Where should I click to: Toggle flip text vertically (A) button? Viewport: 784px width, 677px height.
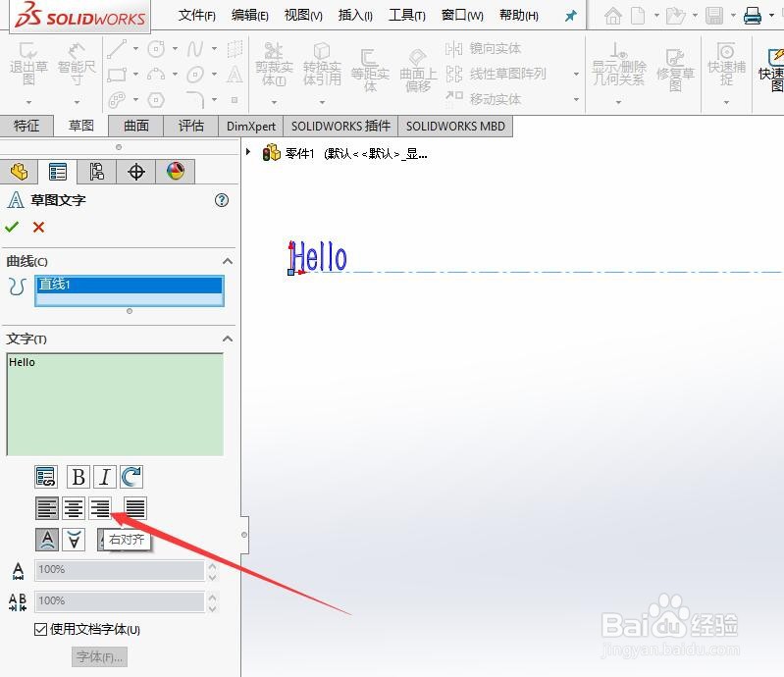point(47,540)
